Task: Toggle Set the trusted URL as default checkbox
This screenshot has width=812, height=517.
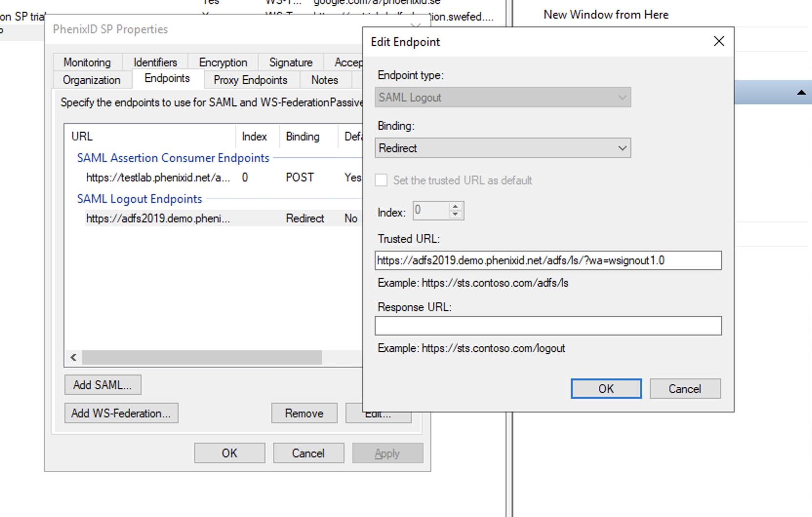Action: coord(381,180)
